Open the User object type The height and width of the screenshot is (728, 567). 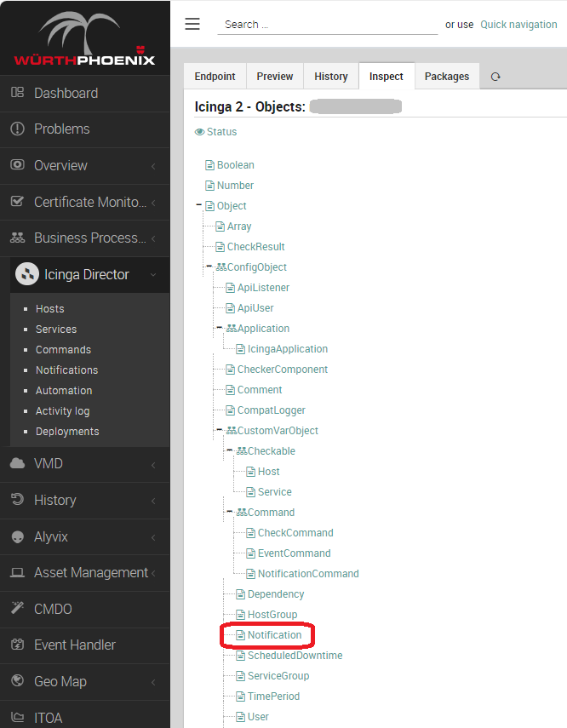pos(258,716)
